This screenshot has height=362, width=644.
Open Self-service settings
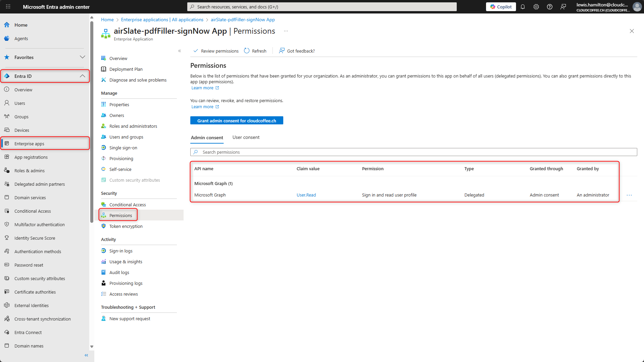[x=120, y=169]
